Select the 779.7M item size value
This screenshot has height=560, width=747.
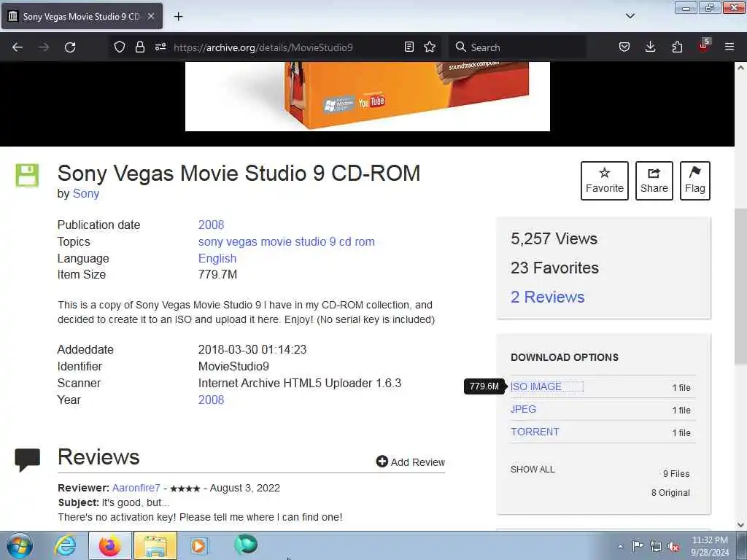pyautogui.click(x=217, y=274)
